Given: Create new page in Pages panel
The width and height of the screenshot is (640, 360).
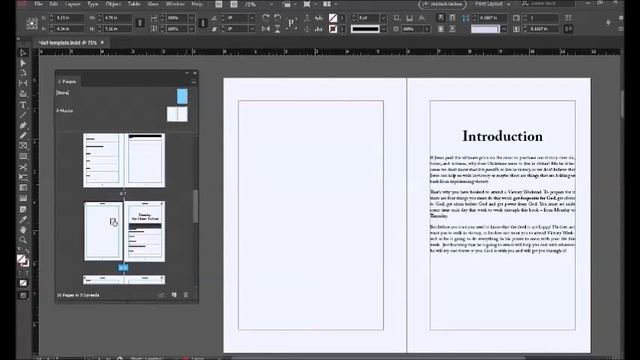Looking at the screenshot, I should [x=174, y=295].
